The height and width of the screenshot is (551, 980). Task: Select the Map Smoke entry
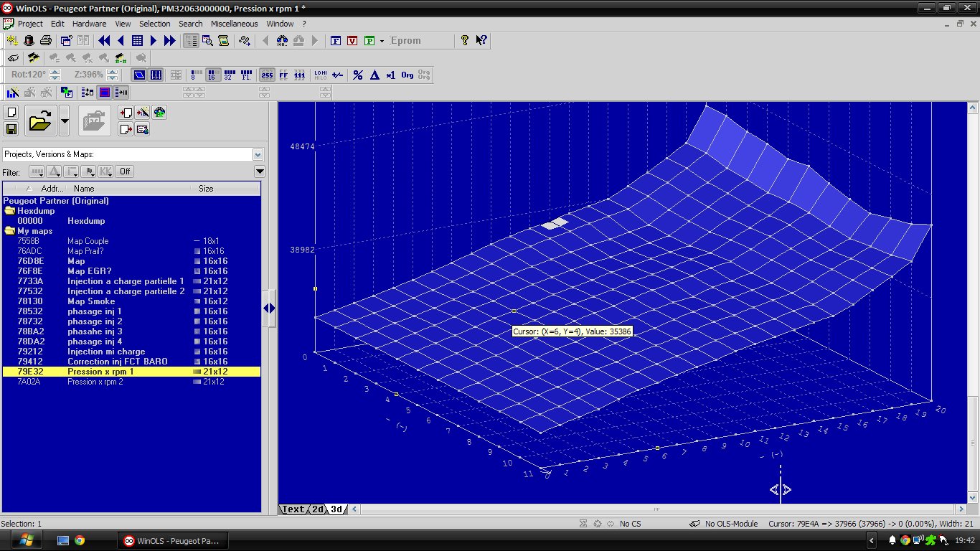point(91,301)
